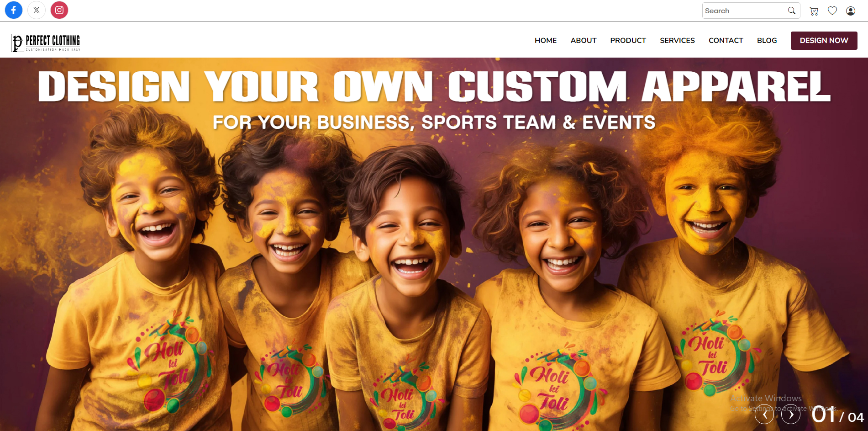Open the PRODUCT menu item
Viewport: 868px width, 431px height.
(628, 41)
